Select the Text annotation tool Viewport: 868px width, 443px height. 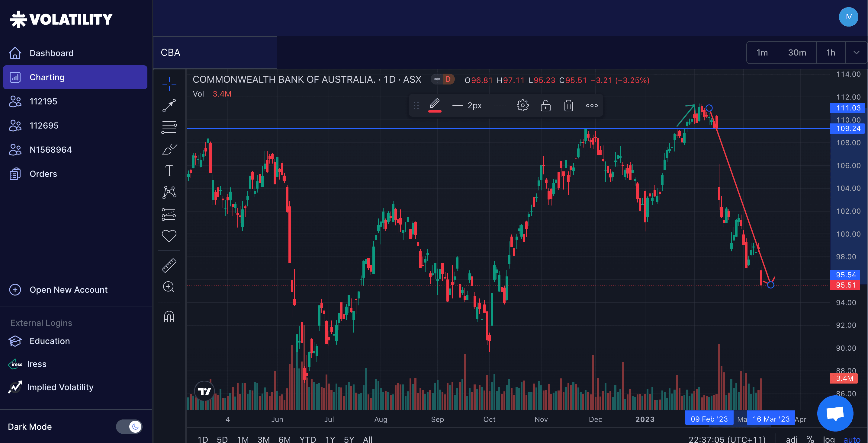click(169, 171)
